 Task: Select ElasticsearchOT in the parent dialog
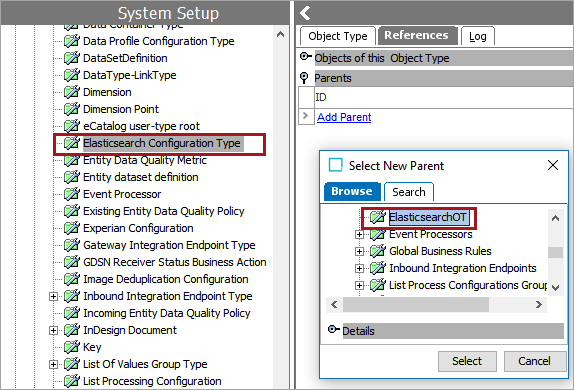[x=428, y=217]
